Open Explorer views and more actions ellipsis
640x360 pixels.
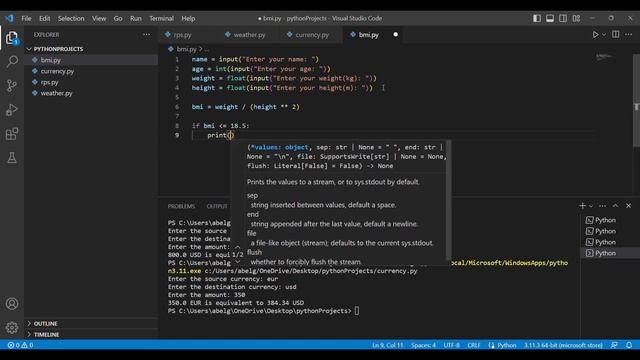click(x=147, y=35)
